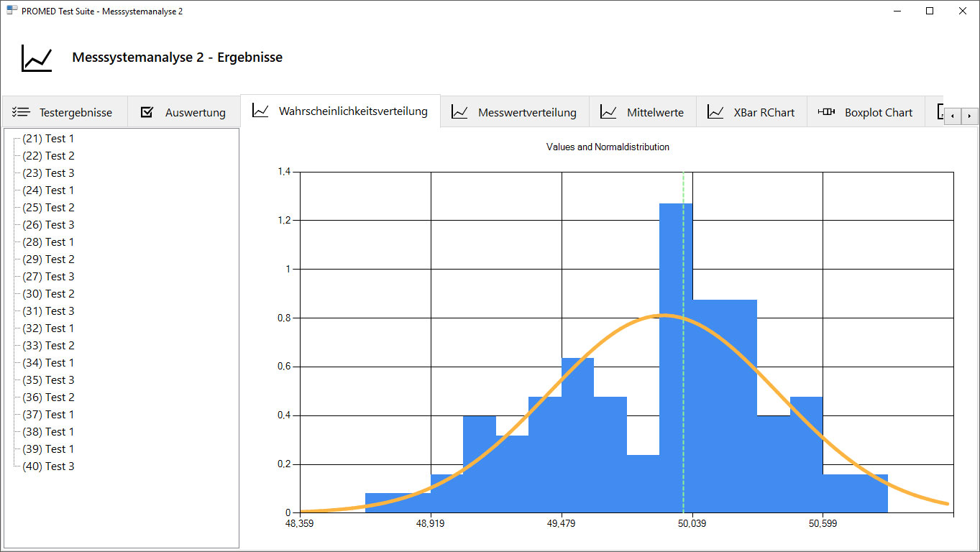Screen dimensions: 980x552
Task: Open the partially hidden tab after Boxplot Chart
Action: pos(934,112)
